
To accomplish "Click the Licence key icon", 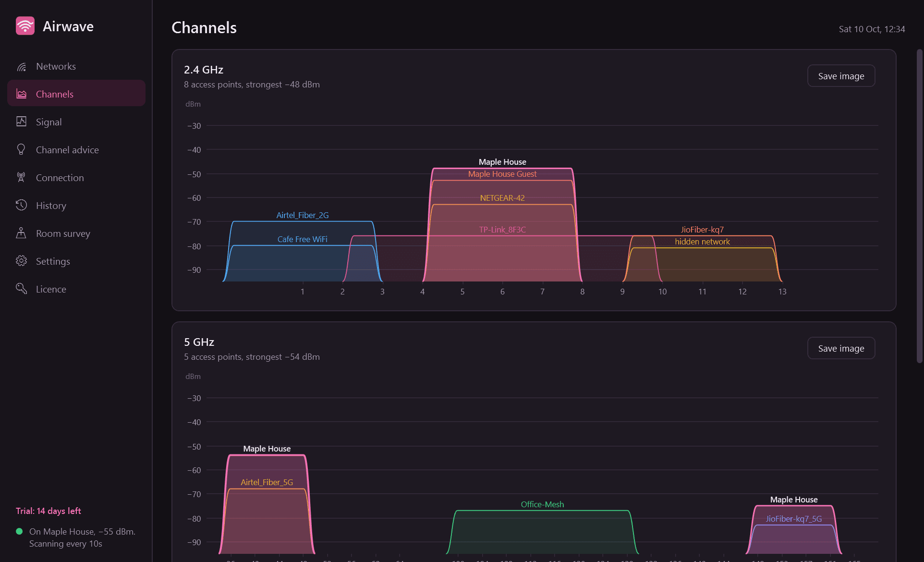I will pyautogui.click(x=21, y=289).
